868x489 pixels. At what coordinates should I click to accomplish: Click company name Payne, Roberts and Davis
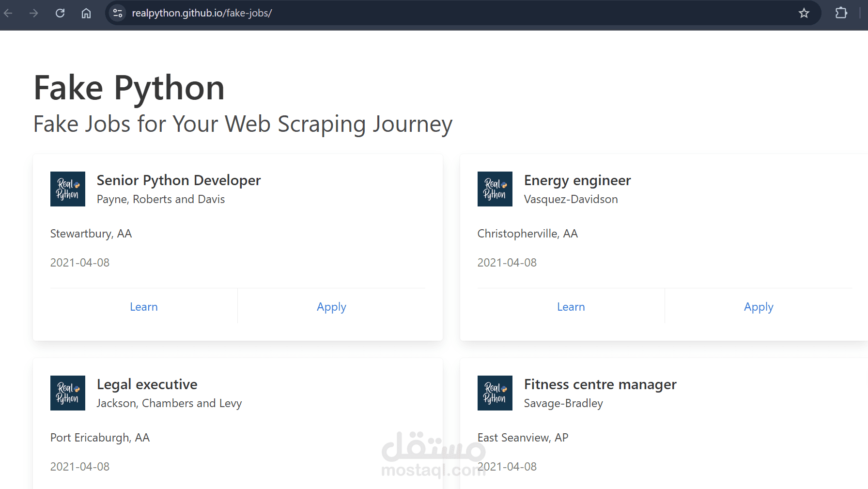(x=161, y=199)
